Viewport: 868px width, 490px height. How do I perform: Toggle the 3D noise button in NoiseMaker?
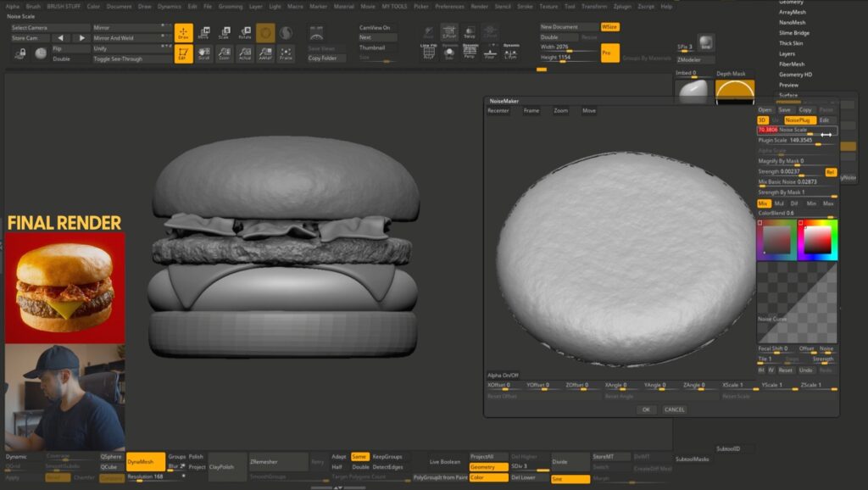tap(762, 120)
